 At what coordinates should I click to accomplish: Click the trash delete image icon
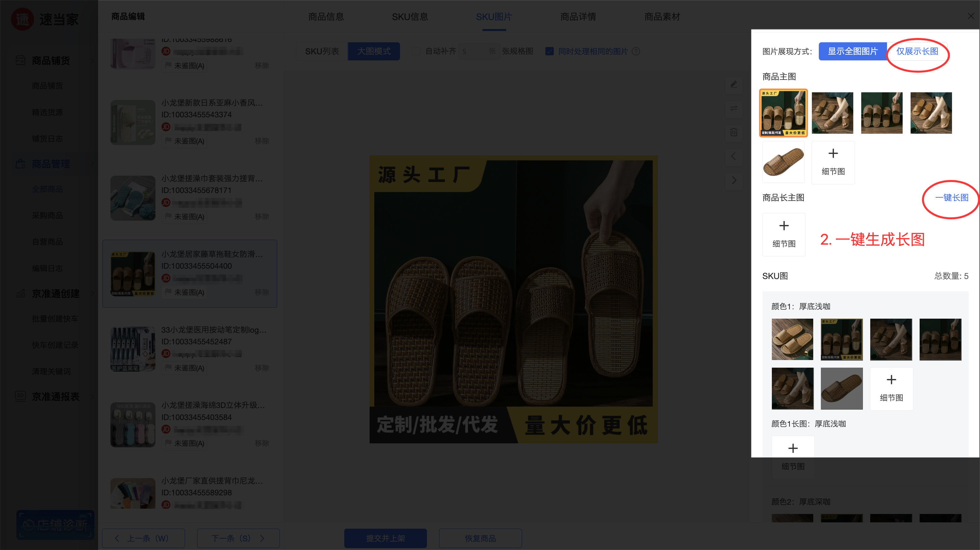coord(734,132)
